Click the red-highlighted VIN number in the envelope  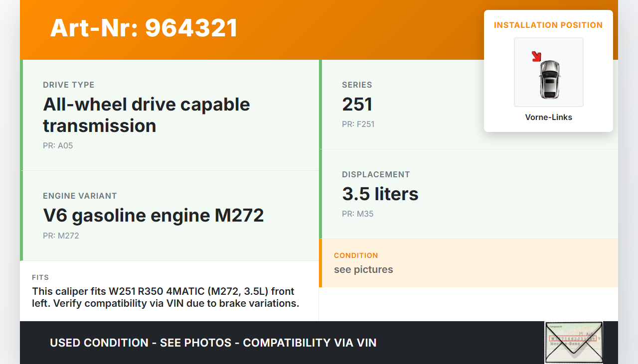[572, 339]
